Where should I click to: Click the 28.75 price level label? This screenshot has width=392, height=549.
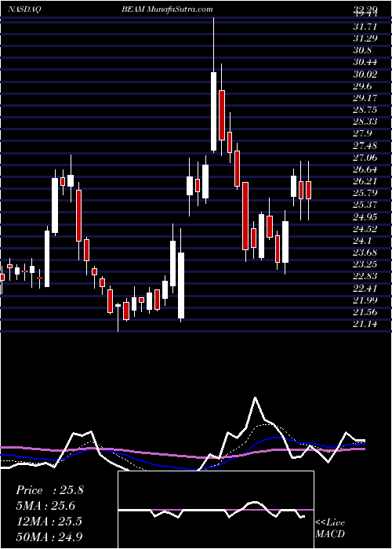(365, 110)
